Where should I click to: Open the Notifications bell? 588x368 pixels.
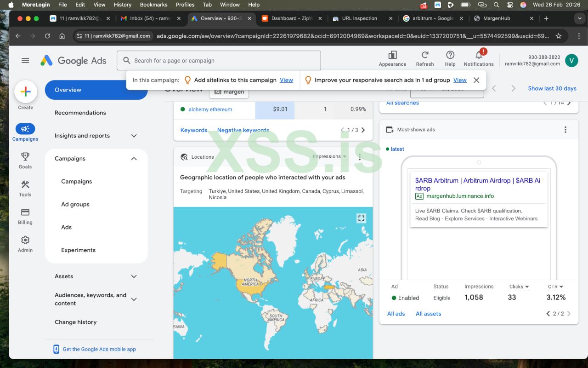point(479,55)
